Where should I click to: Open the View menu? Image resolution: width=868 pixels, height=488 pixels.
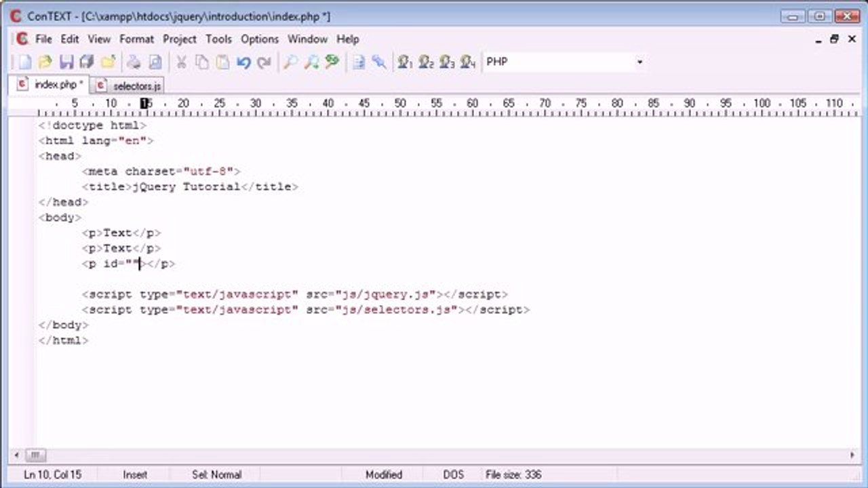coord(99,39)
